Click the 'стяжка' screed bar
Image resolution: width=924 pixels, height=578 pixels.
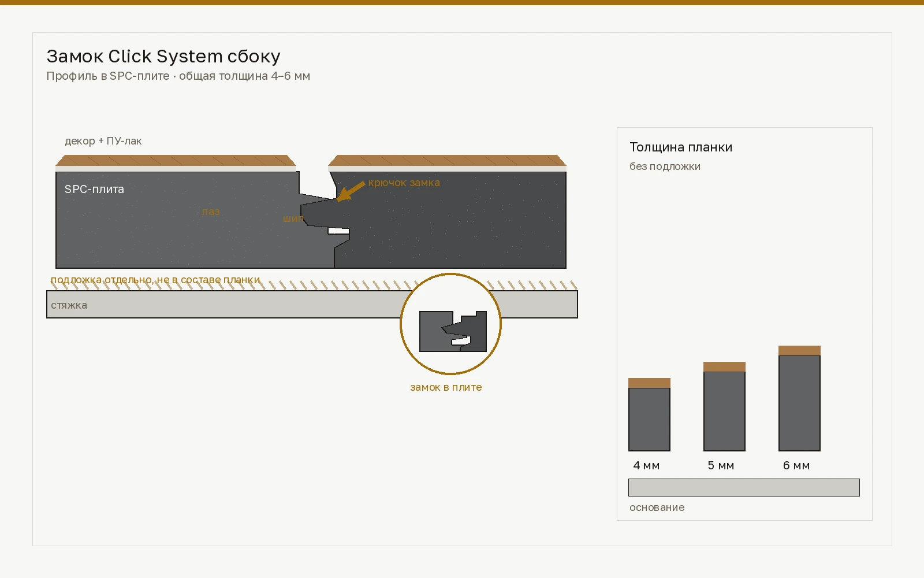312,304
